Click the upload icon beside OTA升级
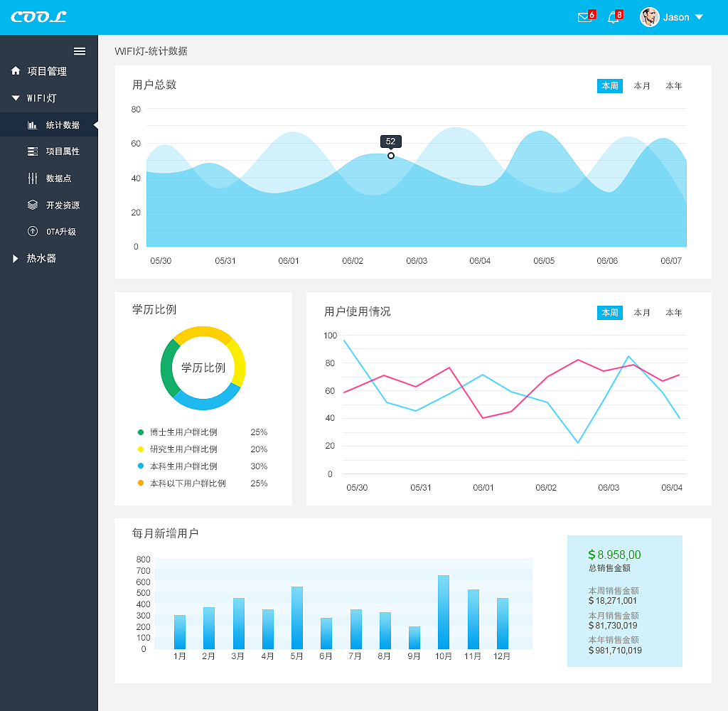The width and height of the screenshot is (728, 711). click(x=33, y=231)
